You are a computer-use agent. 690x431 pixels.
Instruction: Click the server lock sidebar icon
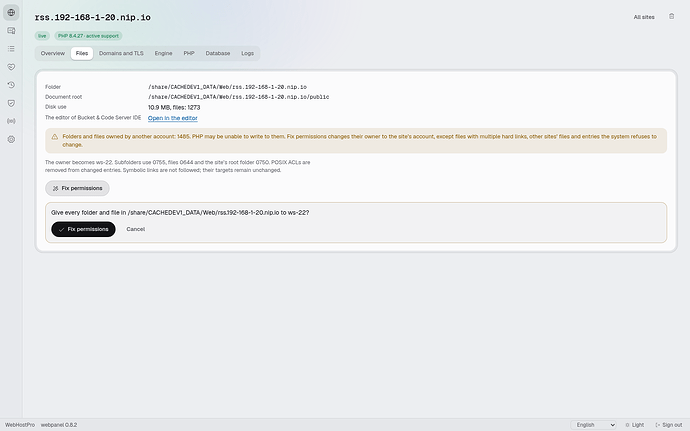pos(11,30)
